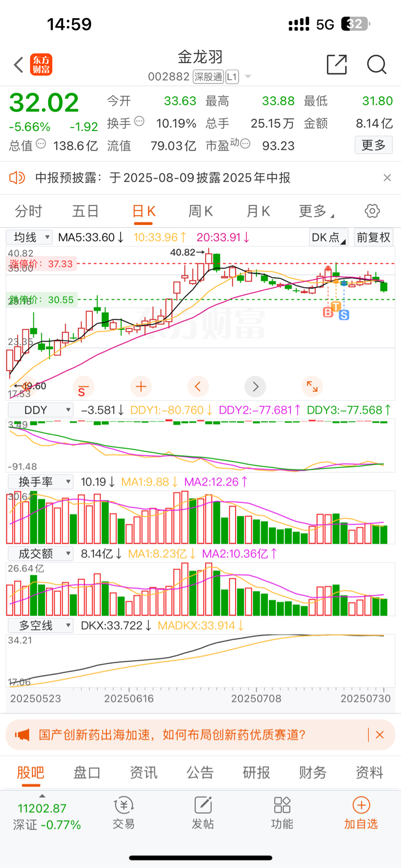The width and height of the screenshot is (401, 868).
Task: Open 功能 functions icon
Action: [282, 813]
